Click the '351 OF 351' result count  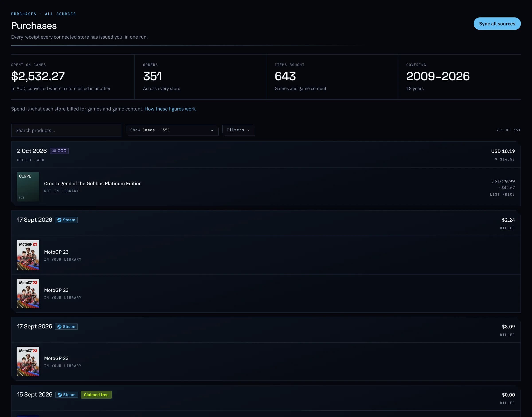(508, 130)
